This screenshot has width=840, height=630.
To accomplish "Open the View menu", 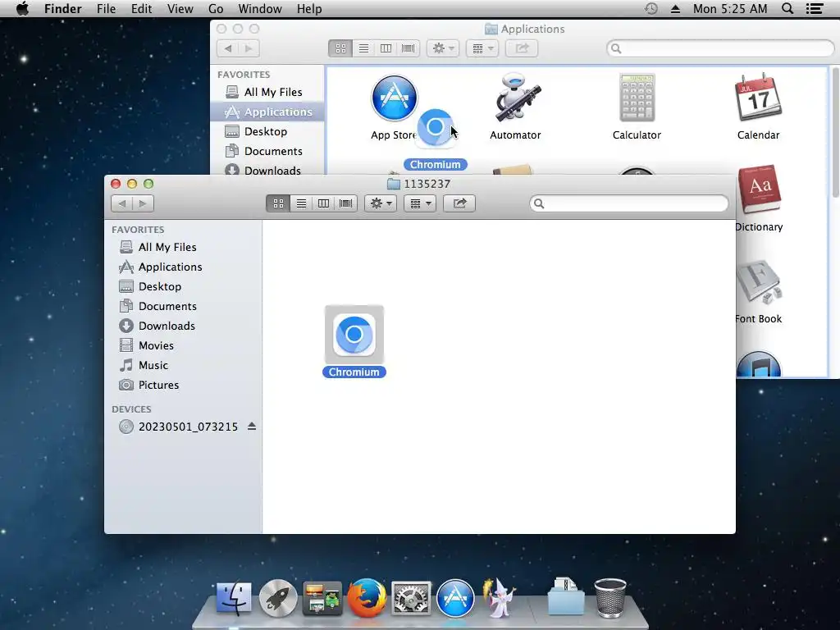I will [180, 9].
